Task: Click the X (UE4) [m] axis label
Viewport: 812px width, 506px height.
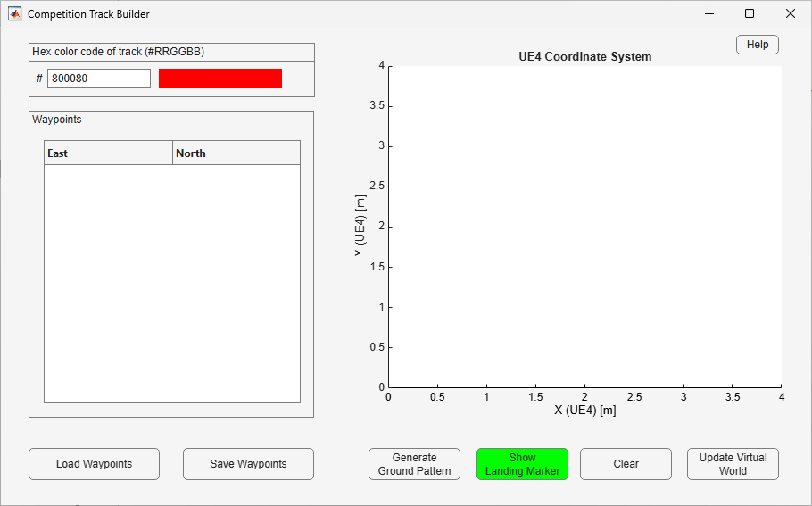Action: coord(585,411)
